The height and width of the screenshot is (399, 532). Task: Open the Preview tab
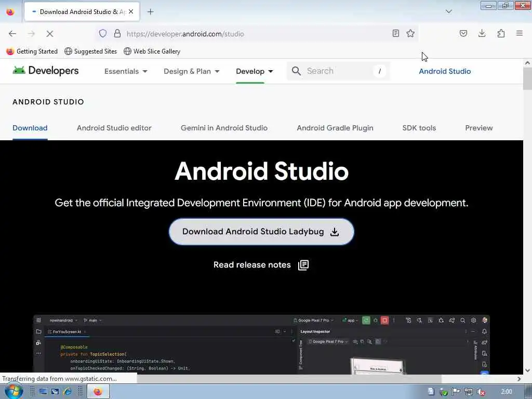coord(478,128)
